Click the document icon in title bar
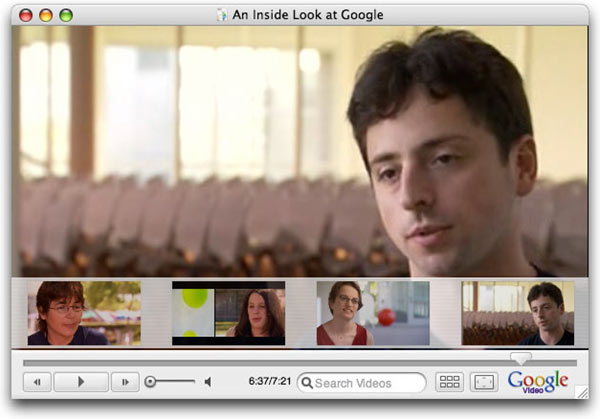 (x=222, y=15)
